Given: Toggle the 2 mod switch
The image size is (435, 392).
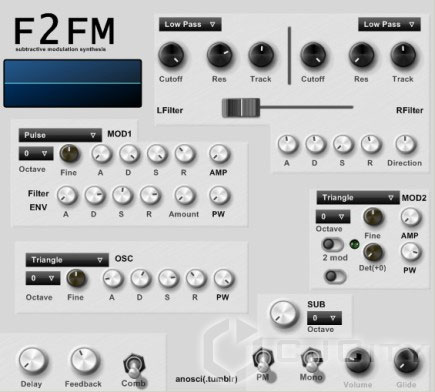Looking at the screenshot, I should 333,244.
